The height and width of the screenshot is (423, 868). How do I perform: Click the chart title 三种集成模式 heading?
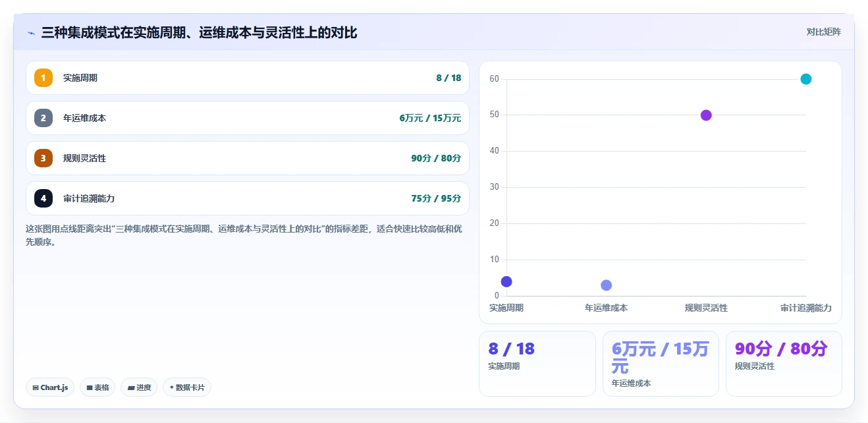coord(199,32)
